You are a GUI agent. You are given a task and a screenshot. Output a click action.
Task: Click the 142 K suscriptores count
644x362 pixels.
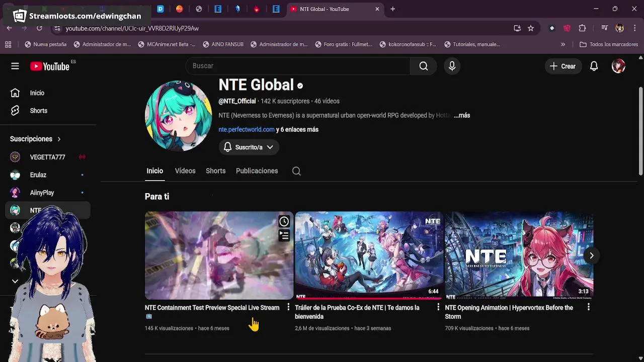285,101
